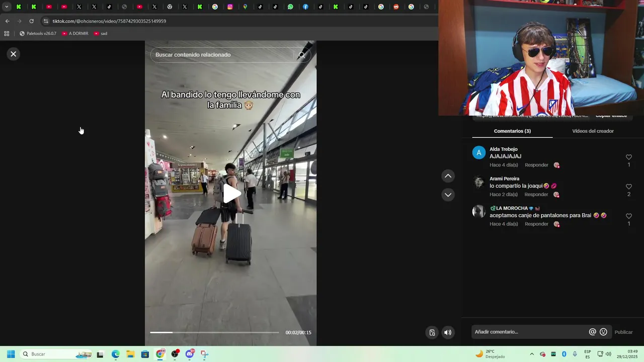644x362 pixels.
Task: Open Microsoft Store from taskbar
Action: [x=145, y=354]
